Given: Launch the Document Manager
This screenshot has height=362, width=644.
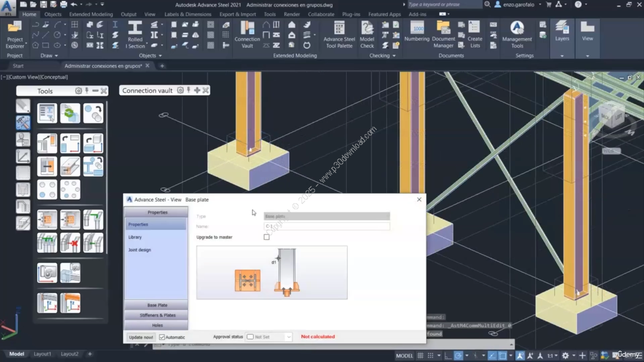Looking at the screenshot, I should pos(443,34).
